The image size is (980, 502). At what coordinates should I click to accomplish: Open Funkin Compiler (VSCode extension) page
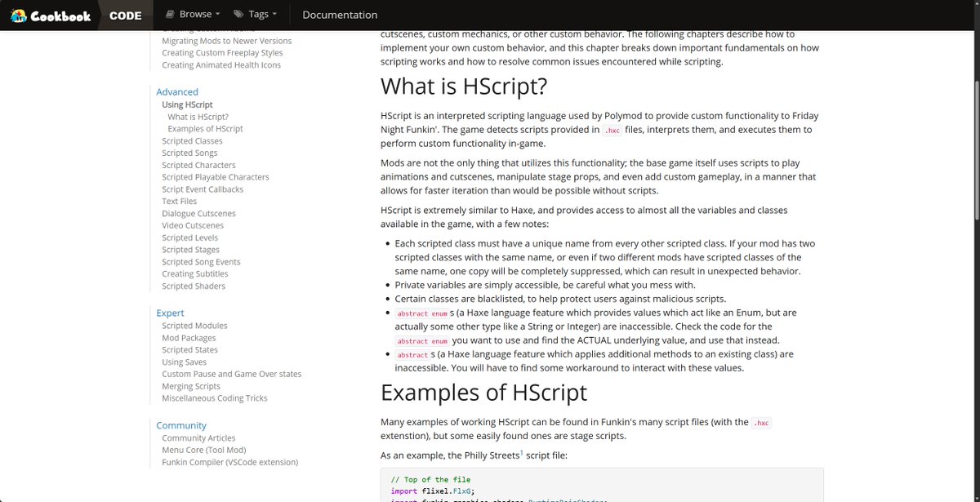pyautogui.click(x=230, y=462)
